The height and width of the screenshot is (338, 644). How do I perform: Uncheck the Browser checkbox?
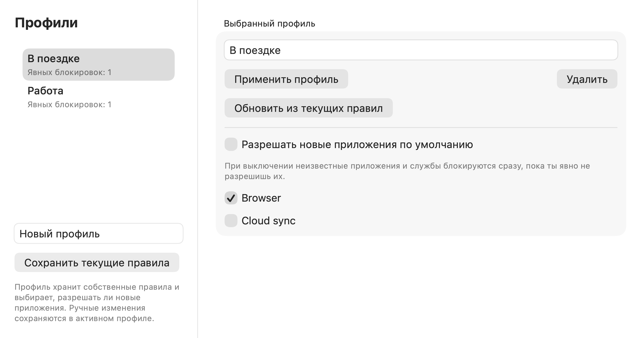[x=231, y=198]
